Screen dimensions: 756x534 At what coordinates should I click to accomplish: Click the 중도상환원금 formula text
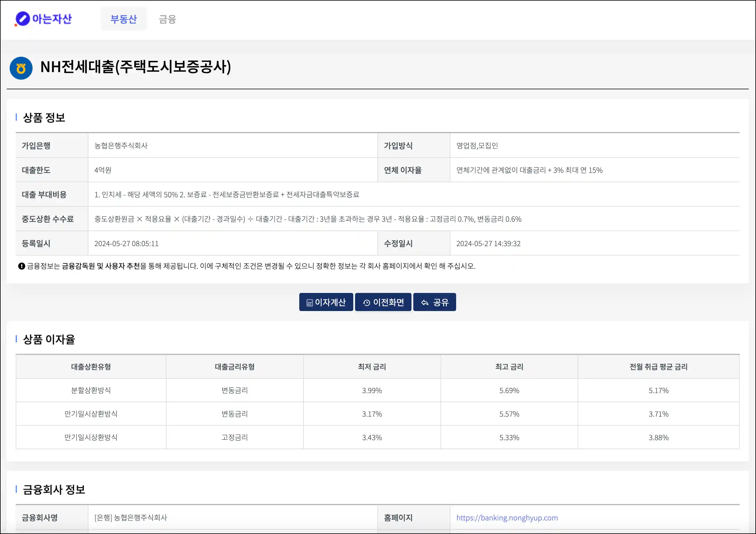click(308, 219)
